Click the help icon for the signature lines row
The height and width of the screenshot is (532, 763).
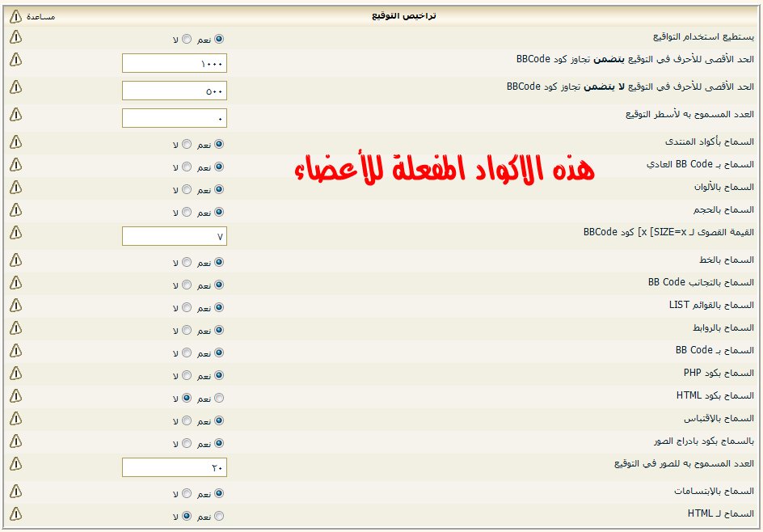15,115
